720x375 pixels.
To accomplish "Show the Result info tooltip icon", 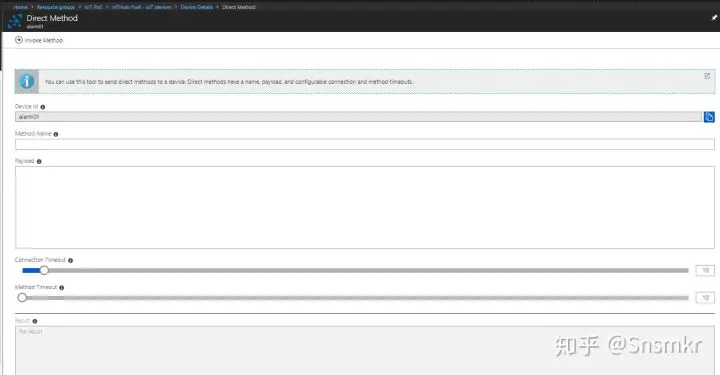I will tap(35, 321).
